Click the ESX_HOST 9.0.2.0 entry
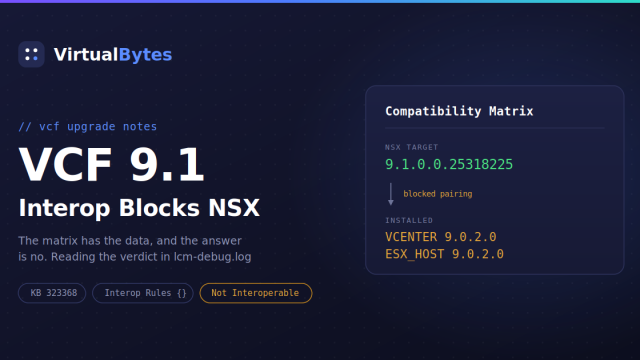This screenshot has height=360, width=640. [x=444, y=254]
